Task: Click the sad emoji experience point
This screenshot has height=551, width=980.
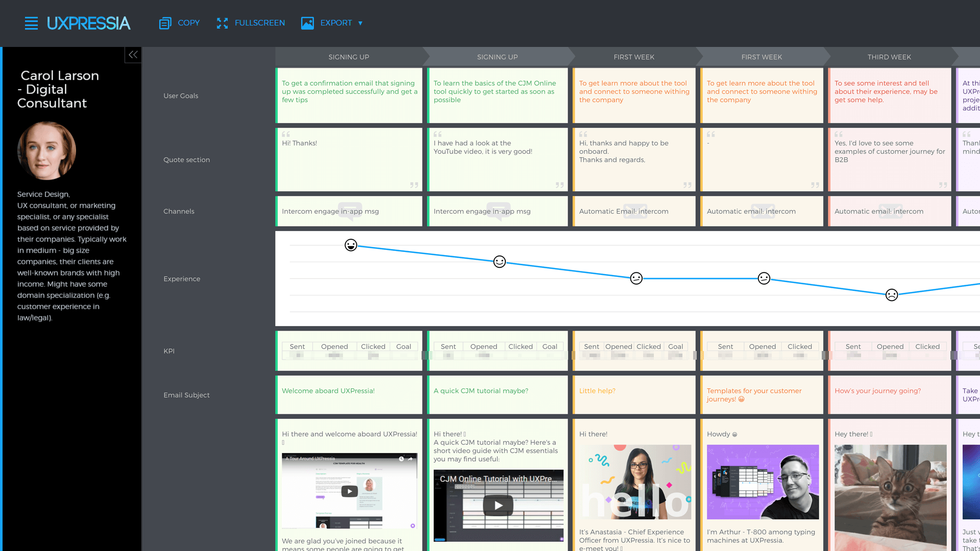Action: click(x=892, y=295)
